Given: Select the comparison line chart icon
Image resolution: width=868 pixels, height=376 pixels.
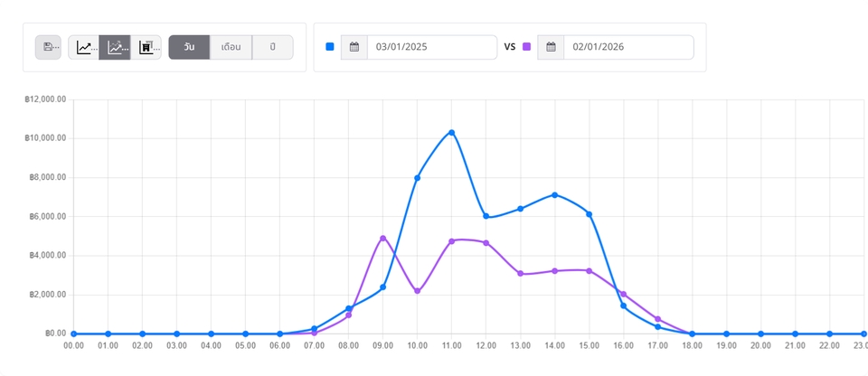Looking at the screenshot, I should click(x=115, y=47).
